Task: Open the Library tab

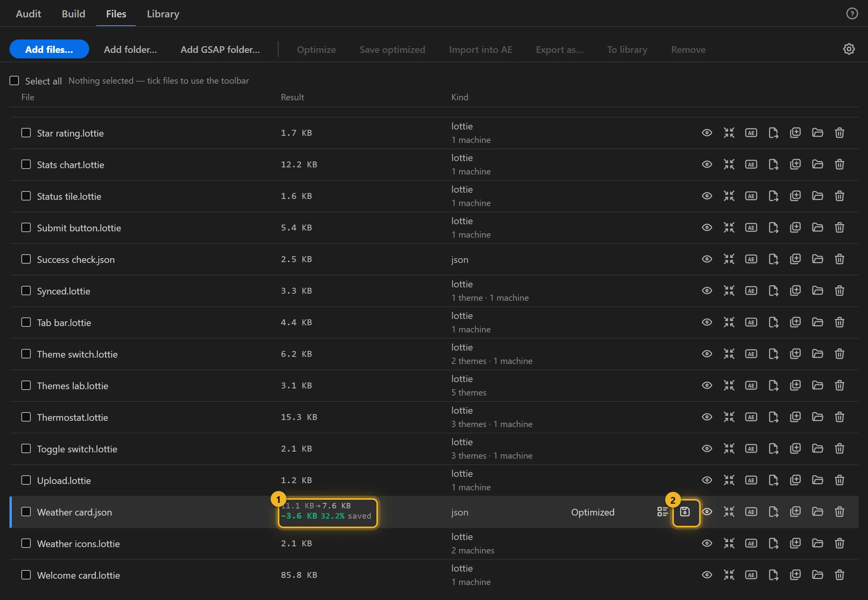Action: click(163, 14)
